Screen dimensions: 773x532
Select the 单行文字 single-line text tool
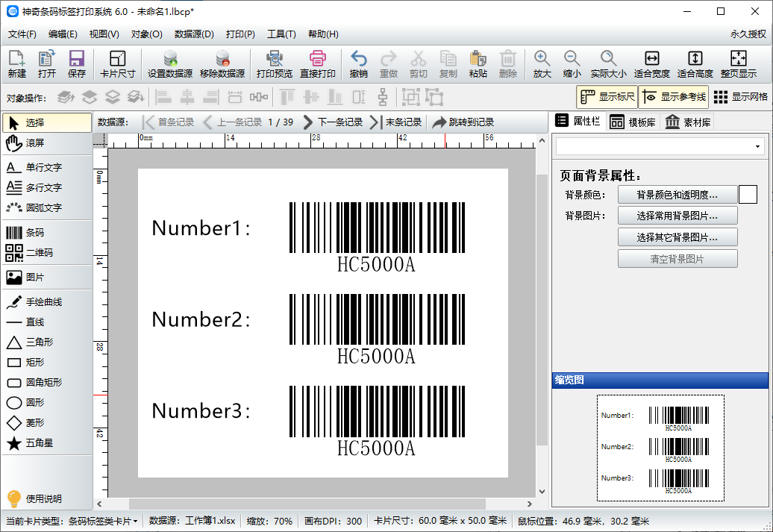(47, 168)
